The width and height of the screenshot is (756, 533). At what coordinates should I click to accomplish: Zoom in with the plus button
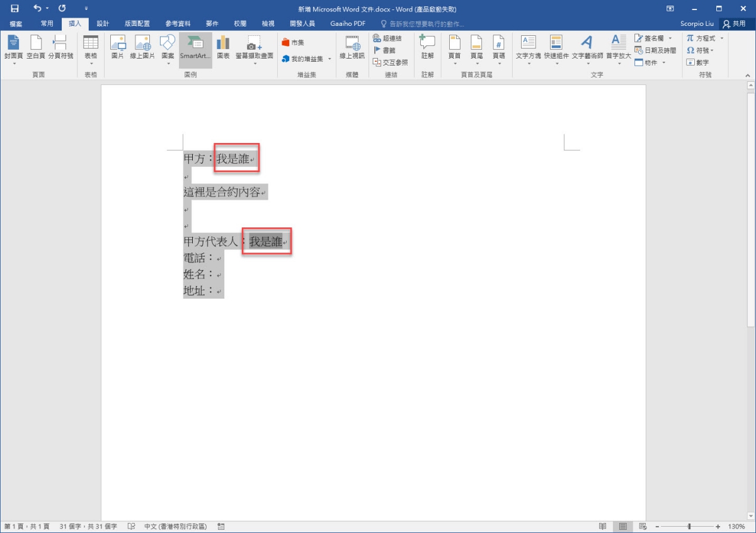[x=718, y=526]
